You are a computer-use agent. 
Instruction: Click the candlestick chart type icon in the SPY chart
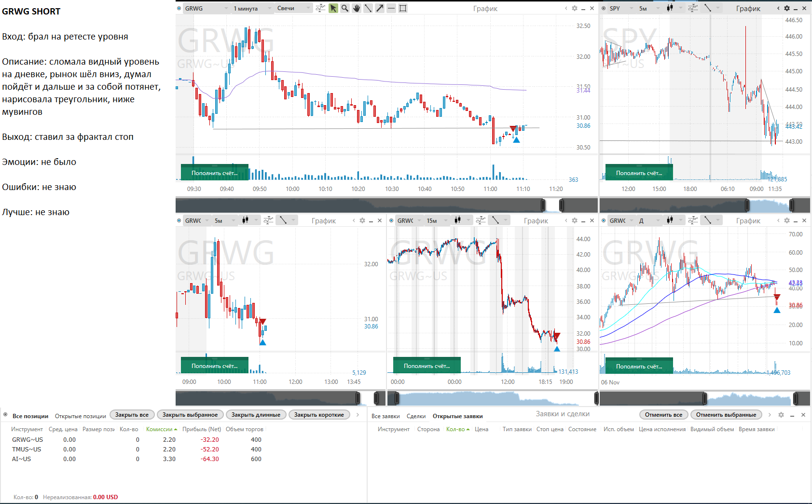click(670, 8)
